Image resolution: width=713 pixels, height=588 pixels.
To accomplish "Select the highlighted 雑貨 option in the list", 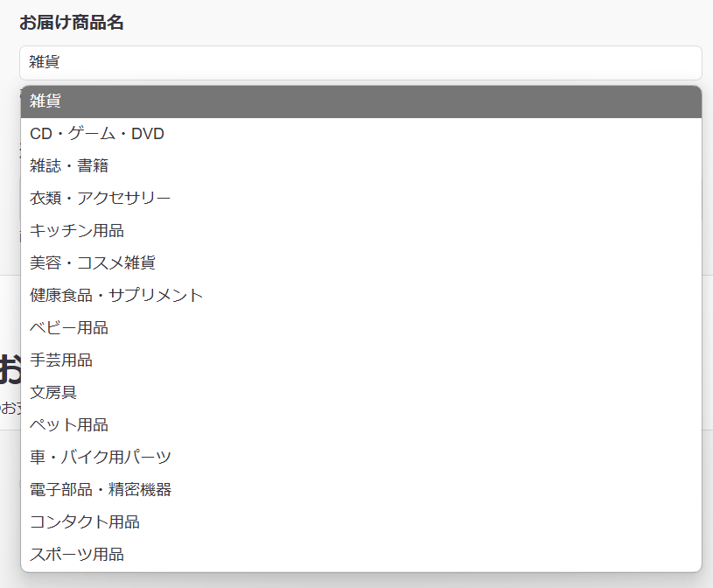I will point(360,101).
